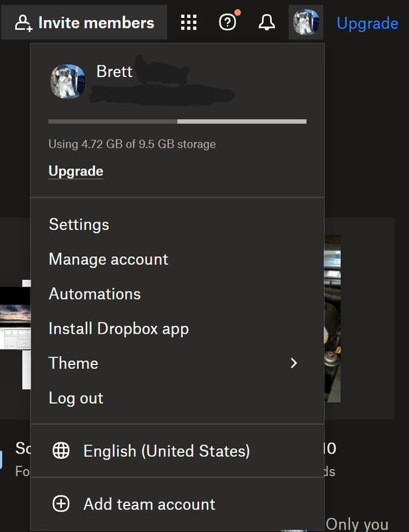Click the account avatar in top bar
This screenshot has width=409, height=532.
[306, 23]
